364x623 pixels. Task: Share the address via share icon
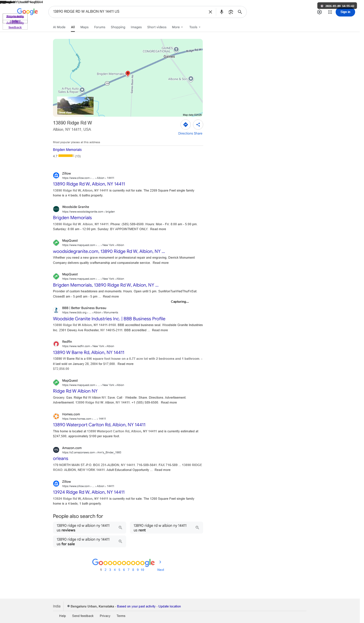(x=198, y=125)
